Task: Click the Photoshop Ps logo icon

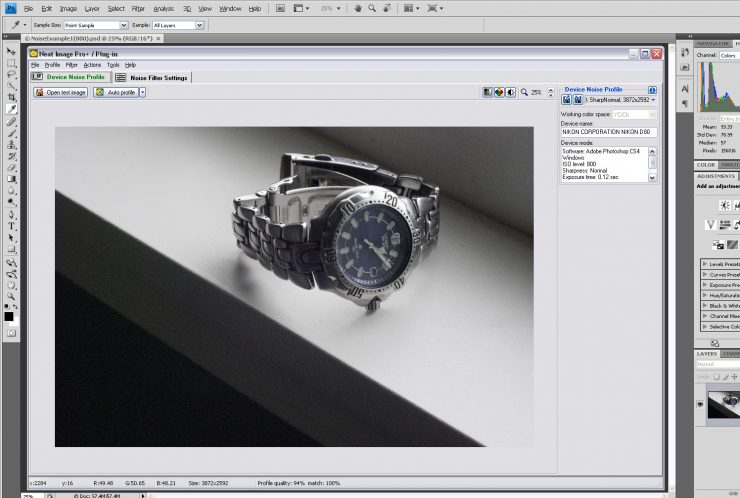Action: coord(10,8)
